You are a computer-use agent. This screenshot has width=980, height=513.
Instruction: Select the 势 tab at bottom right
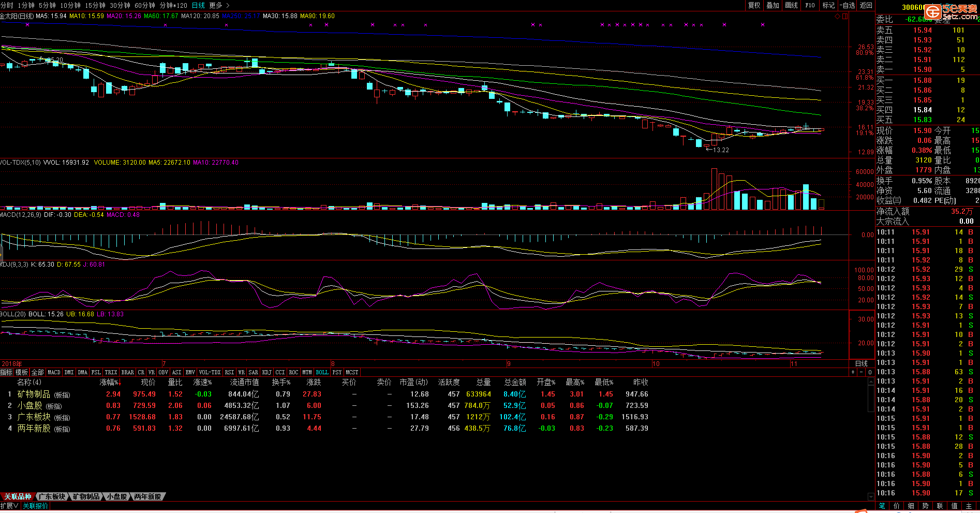[x=926, y=506]
